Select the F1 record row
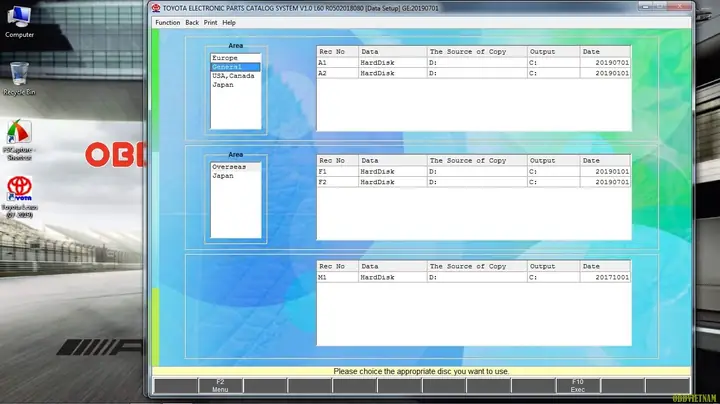The width and height of the screenshot is (720, 404). 473,171
